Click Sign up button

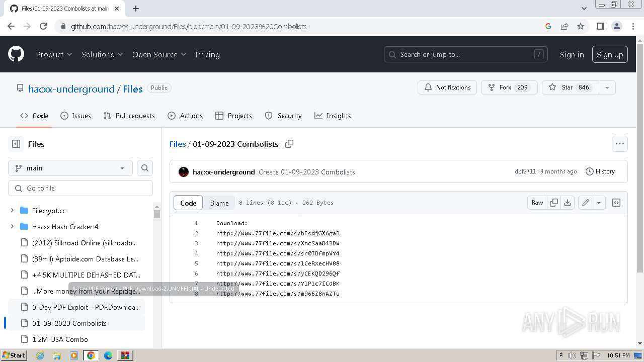click(610, 54)
